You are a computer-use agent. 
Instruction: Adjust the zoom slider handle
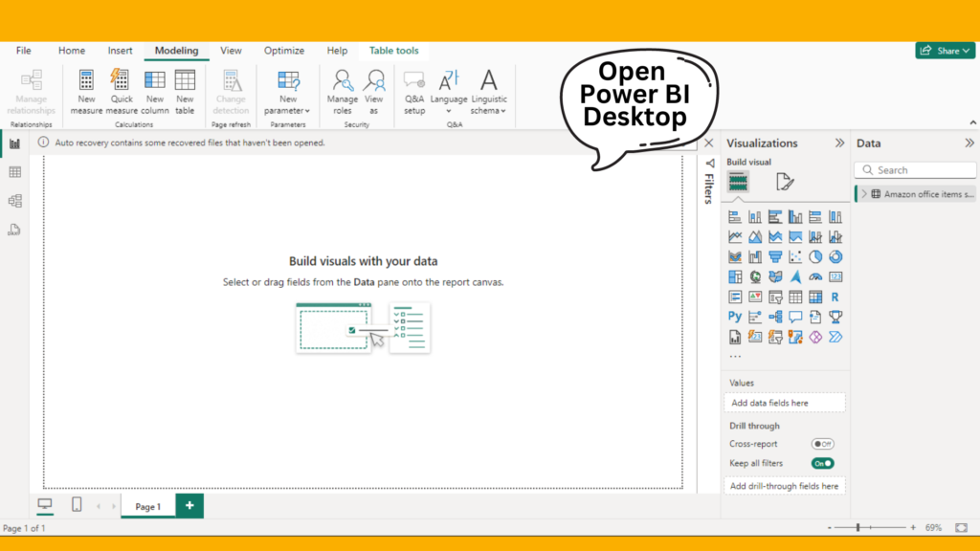pos(858,528)
